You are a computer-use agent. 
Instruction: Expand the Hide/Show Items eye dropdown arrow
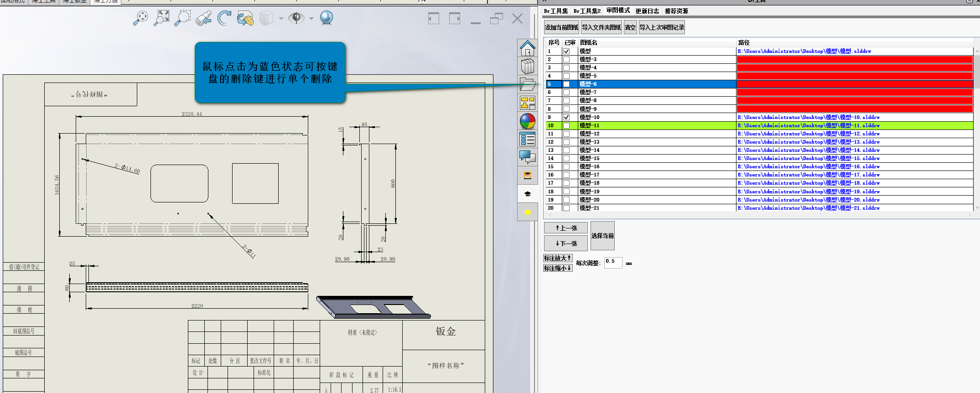pos(311,19)
